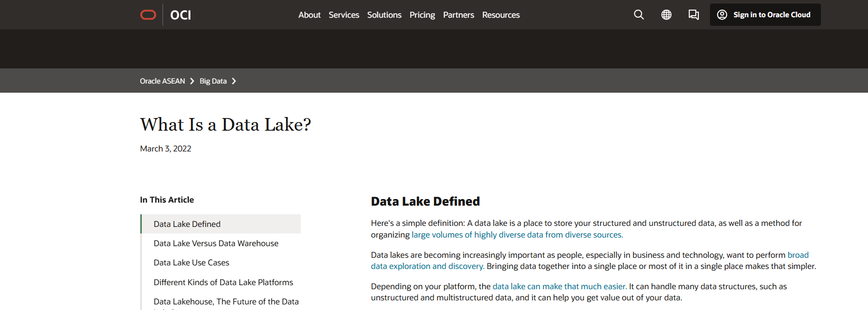The width and height of the screenshot is (868, 310).
Task: Go to Different Kinds of Data Lake Platforms
Action: (x=223, y=282)
